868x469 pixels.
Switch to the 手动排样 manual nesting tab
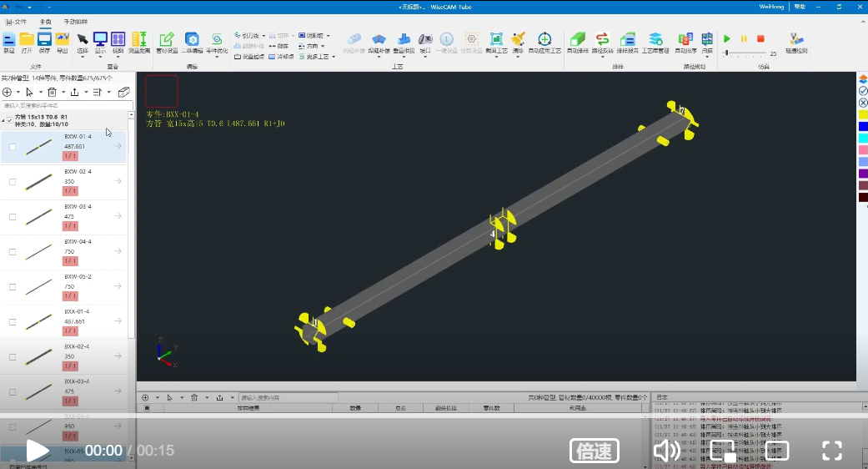tap(76, 21)
